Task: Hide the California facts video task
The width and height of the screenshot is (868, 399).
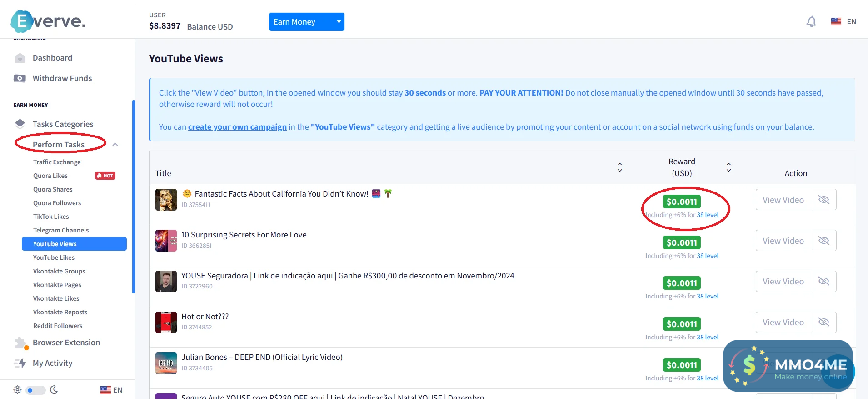Action: [823, 200]
